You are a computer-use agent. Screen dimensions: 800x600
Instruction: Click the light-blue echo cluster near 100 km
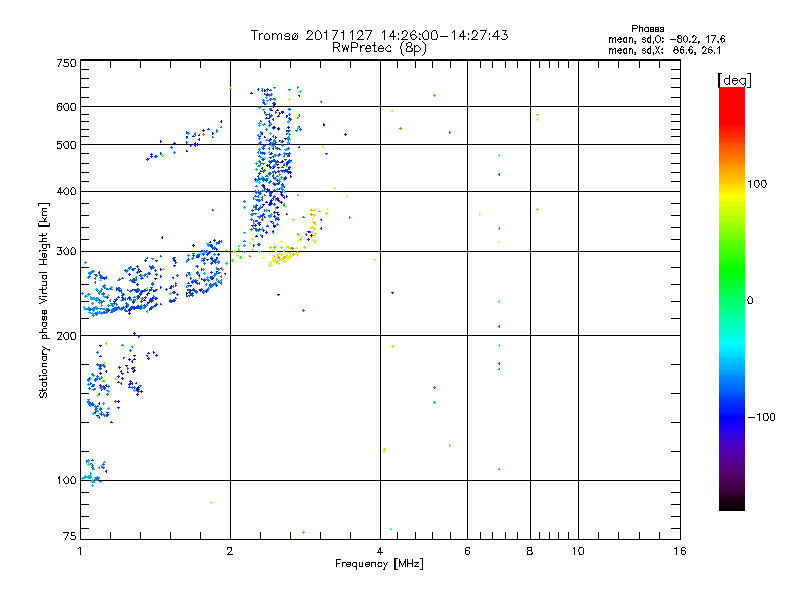(95, 472)
